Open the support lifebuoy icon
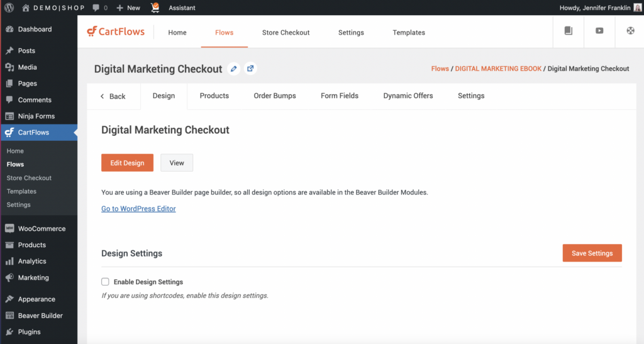Image resolution: width=644 pixels, height=344 pixels. pyautogui.click(x=630, y=31)
